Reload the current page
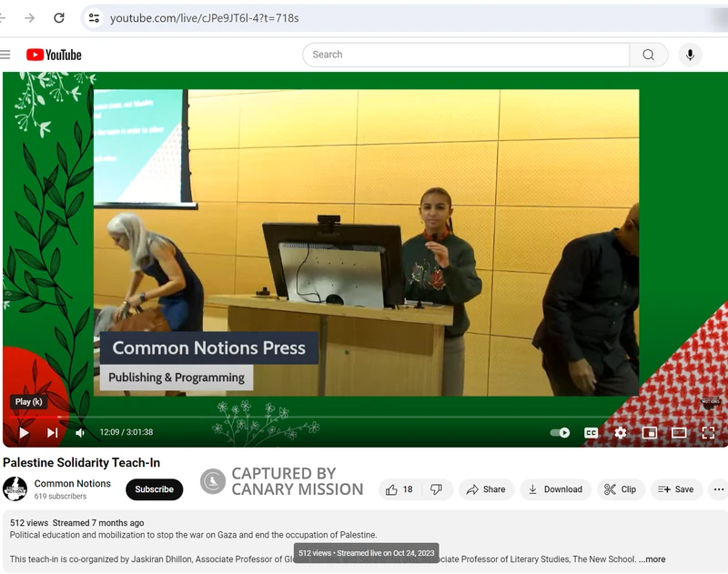The height and width of the screenshot is (574, 728). pos(59,18)
